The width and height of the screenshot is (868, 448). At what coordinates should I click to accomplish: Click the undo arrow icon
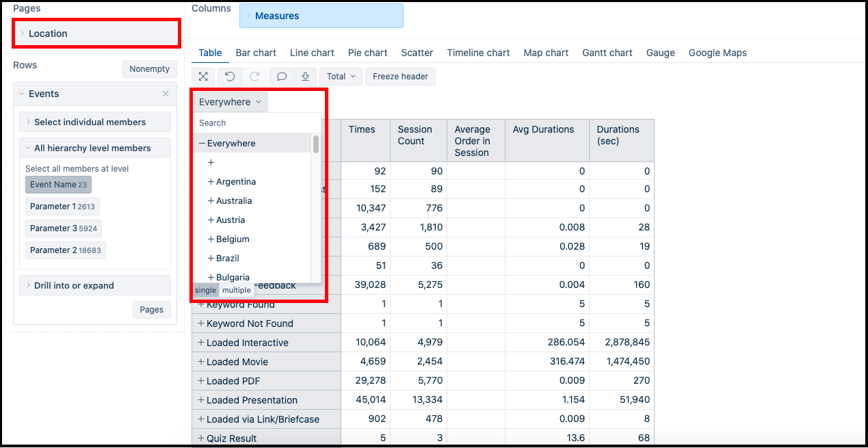point(230,77)
